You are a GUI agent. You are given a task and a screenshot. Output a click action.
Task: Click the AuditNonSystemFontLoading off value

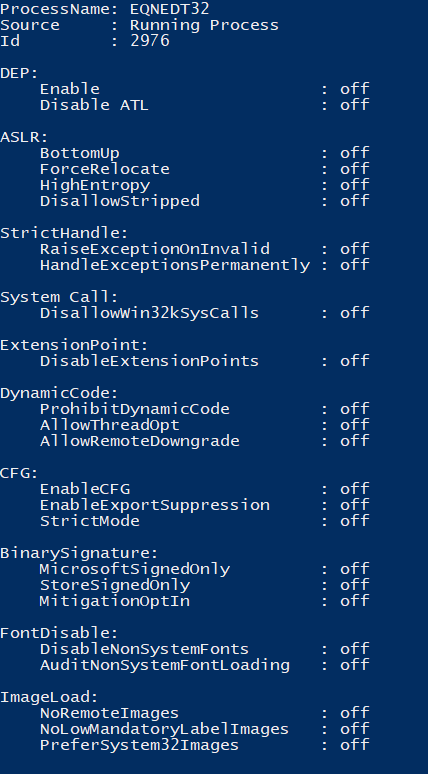coord(354,665)
